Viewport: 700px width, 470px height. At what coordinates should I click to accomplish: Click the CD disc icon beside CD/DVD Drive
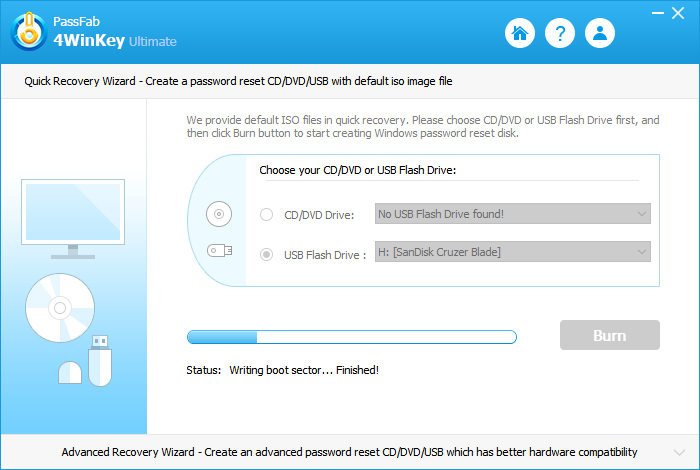219,214
